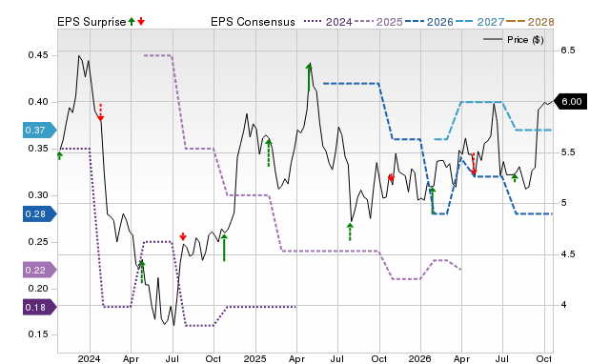Select the green dashed surprise arrow in August 2025
The image size is (610, 364).
350,232
